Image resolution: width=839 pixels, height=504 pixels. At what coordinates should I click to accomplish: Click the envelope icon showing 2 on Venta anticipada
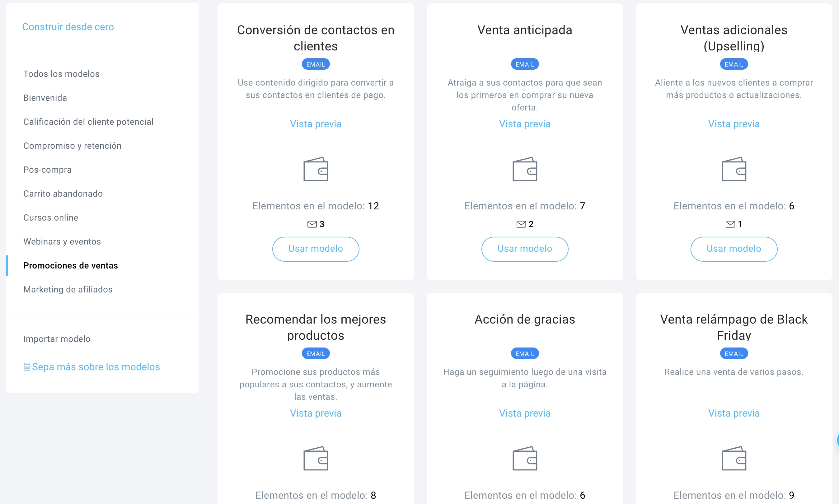point(521,224)
